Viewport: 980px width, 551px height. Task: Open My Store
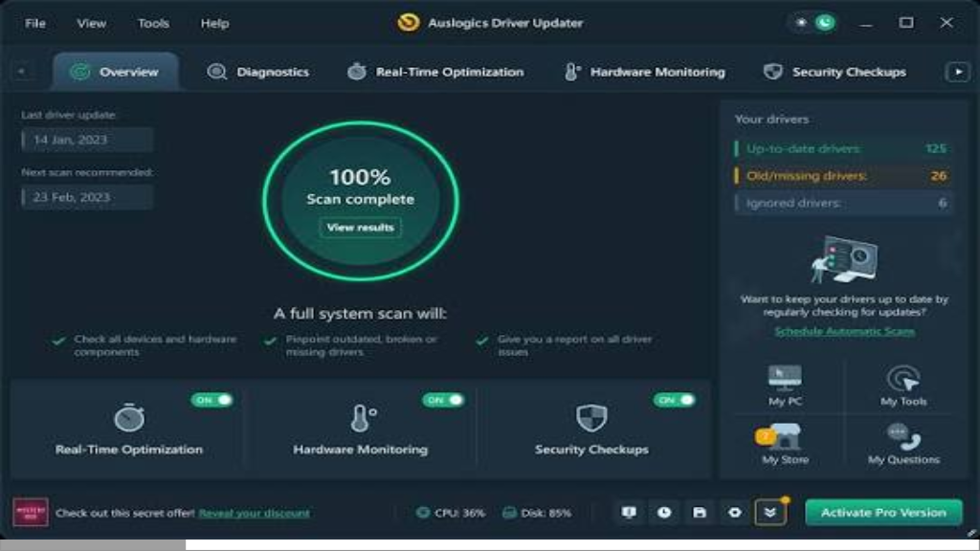pyautogui.click(x=785, y=444)
